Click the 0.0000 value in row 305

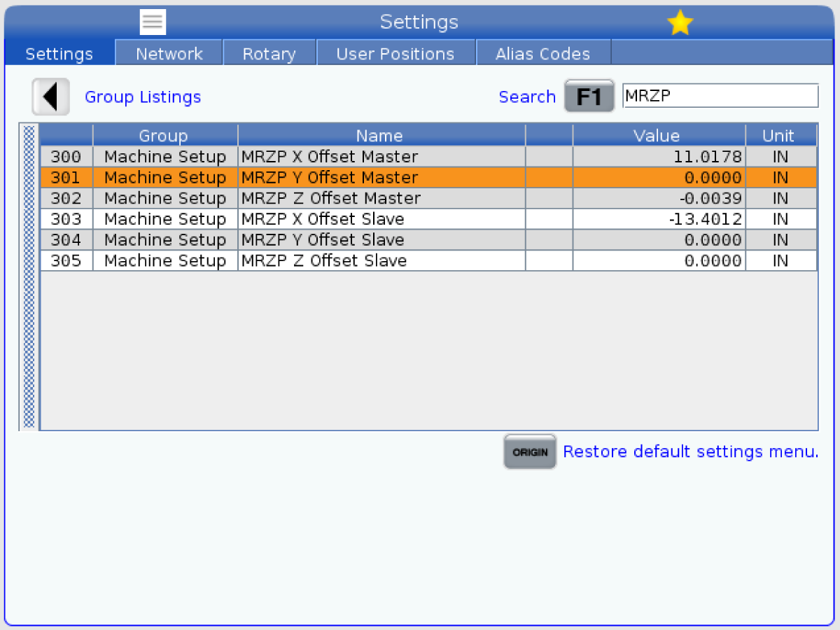[x=713, y=261]
